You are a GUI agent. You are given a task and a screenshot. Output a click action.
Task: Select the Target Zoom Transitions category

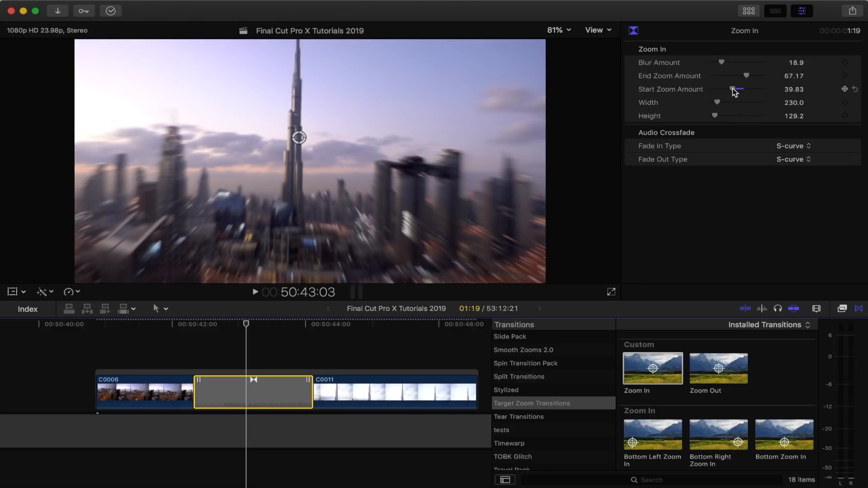tap(553, 403)
